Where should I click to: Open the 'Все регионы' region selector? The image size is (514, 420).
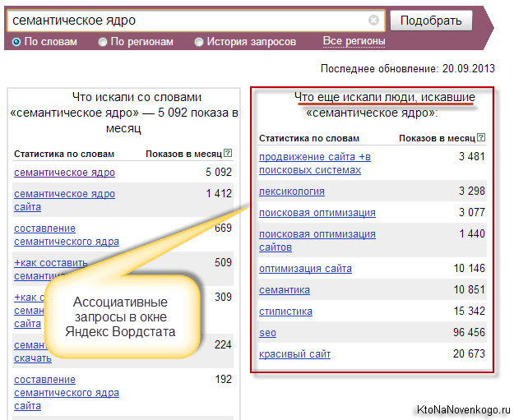pos(354,41)
